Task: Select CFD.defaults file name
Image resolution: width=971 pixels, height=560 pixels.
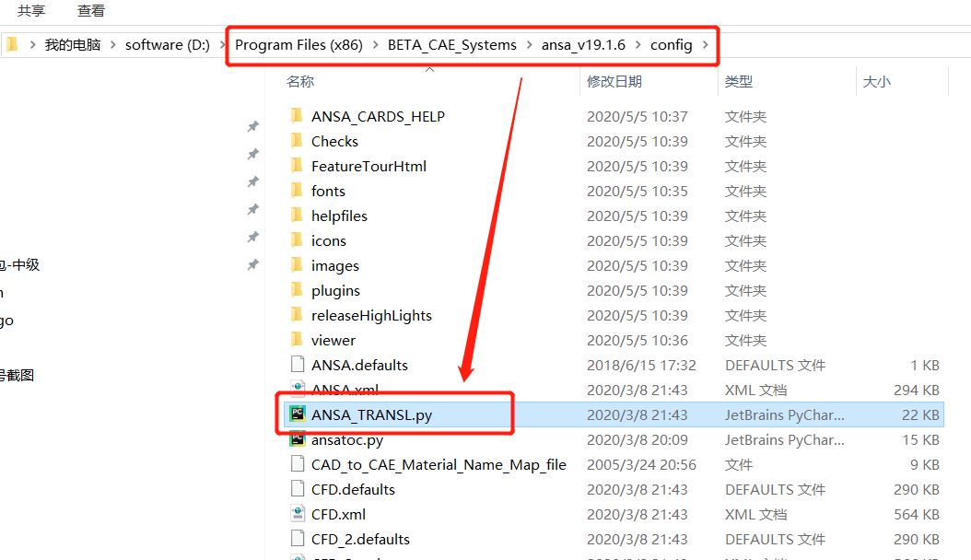Action: [353, 489]
